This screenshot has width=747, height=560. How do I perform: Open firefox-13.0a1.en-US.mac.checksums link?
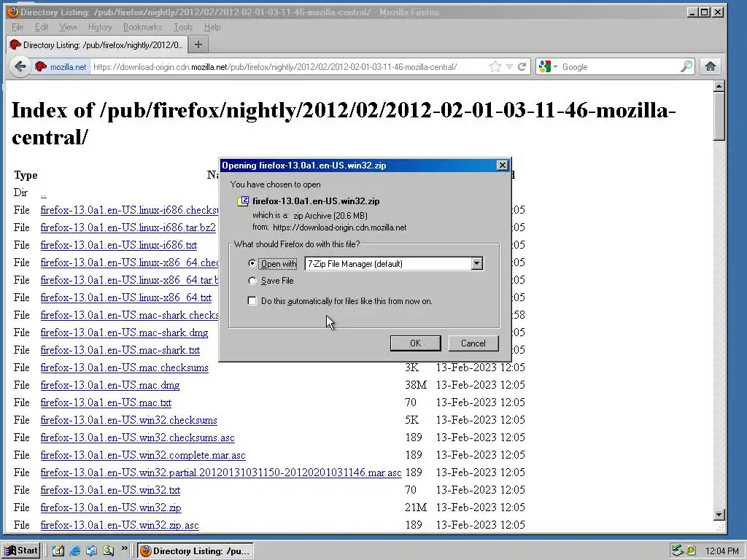tap(124, 367)
